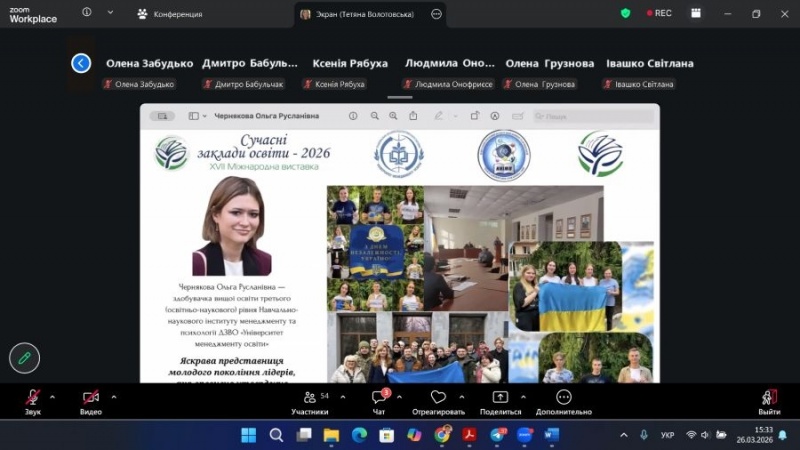Click the green encryption shield icon
The height and width of the screenshot is (450, 800).
coord(626,14)
